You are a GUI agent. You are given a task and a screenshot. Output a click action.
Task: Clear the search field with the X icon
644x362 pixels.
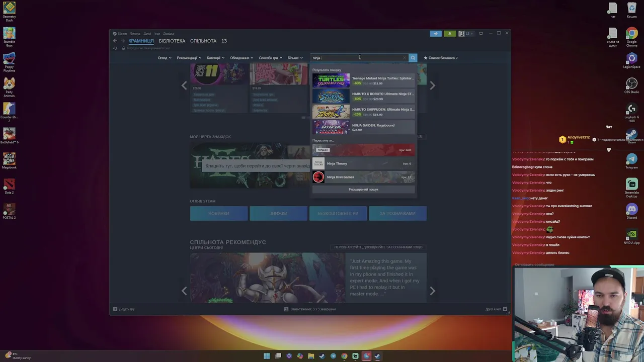tap(404, 58)
